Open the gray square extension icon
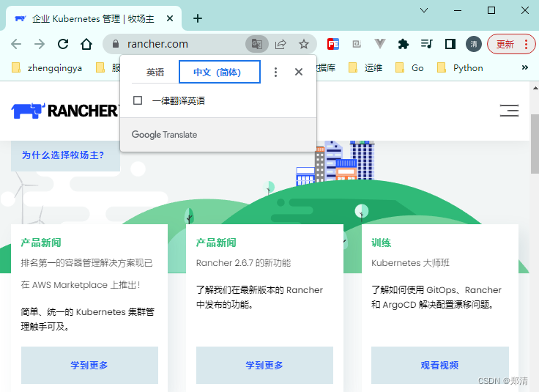This screenshot has height=392, width=539. (357, 44)
